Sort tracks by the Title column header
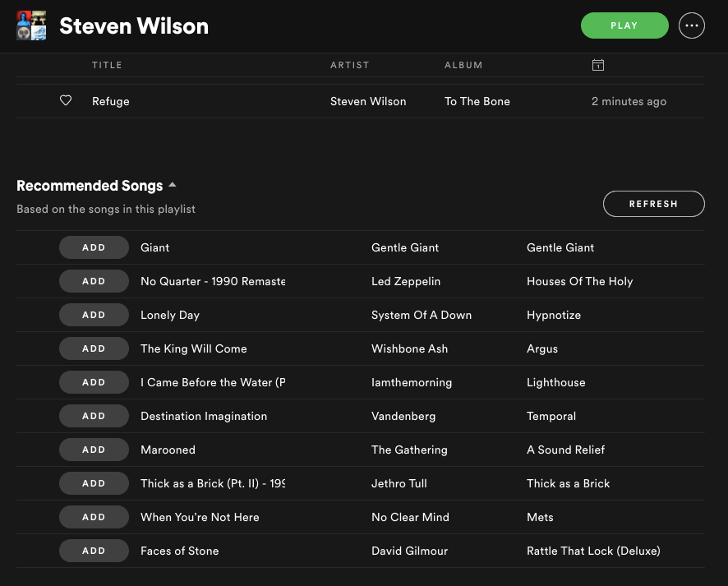728x586 pixels. [107, 65]
